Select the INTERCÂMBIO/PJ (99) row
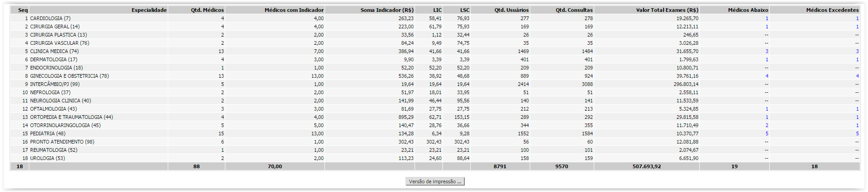 [435, 84]
